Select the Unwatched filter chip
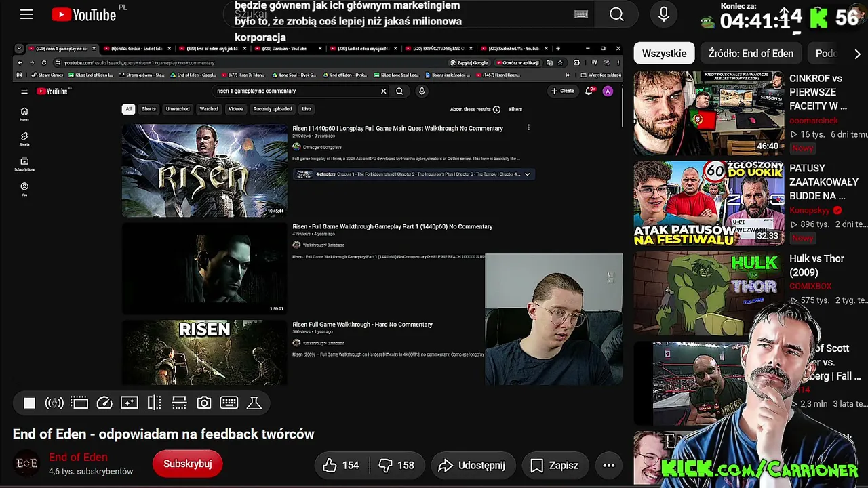 [x=178, y=109]
